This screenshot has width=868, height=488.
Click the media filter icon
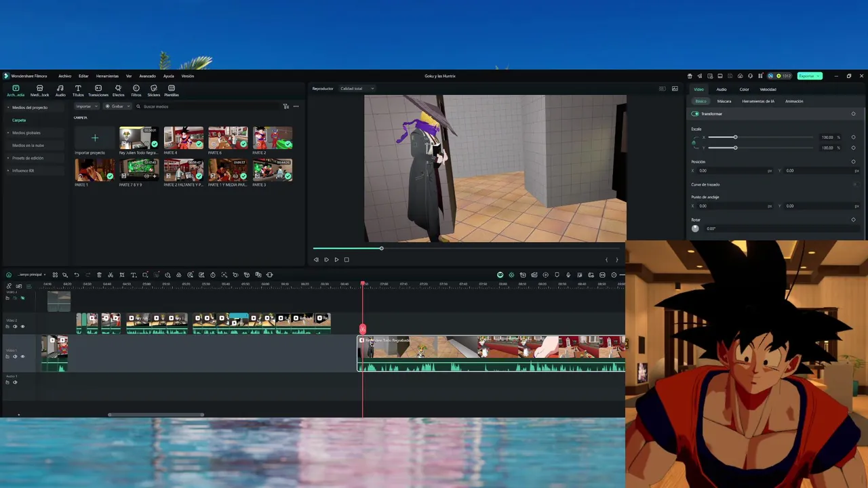(285, 106)
